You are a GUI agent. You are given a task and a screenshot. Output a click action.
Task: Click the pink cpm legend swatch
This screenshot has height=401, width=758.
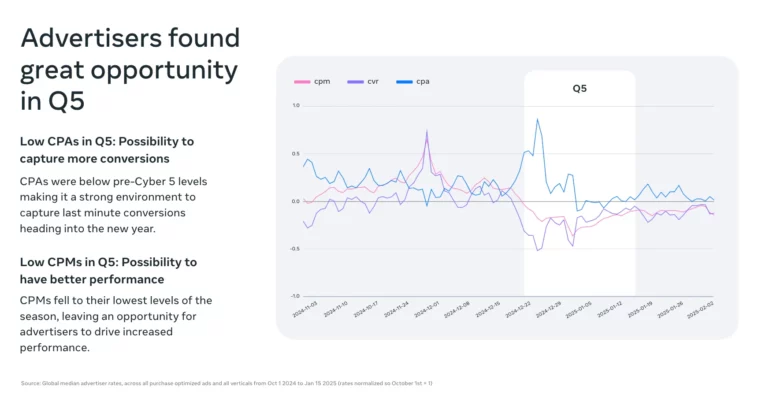300,82
